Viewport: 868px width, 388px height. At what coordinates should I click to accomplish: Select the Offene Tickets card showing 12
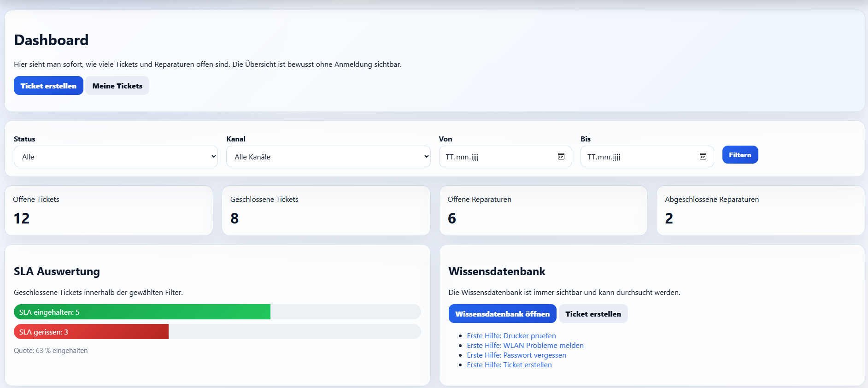point(109,211)
